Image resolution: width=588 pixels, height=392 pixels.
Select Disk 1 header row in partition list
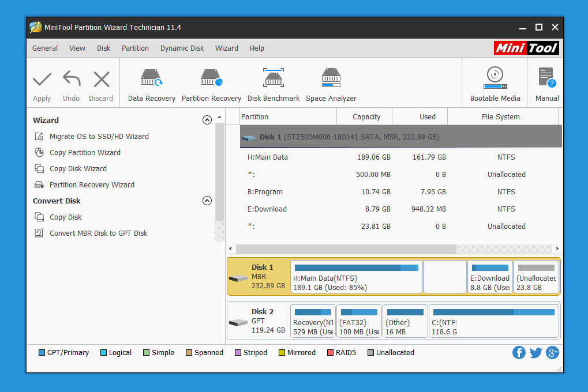point(400,137)
